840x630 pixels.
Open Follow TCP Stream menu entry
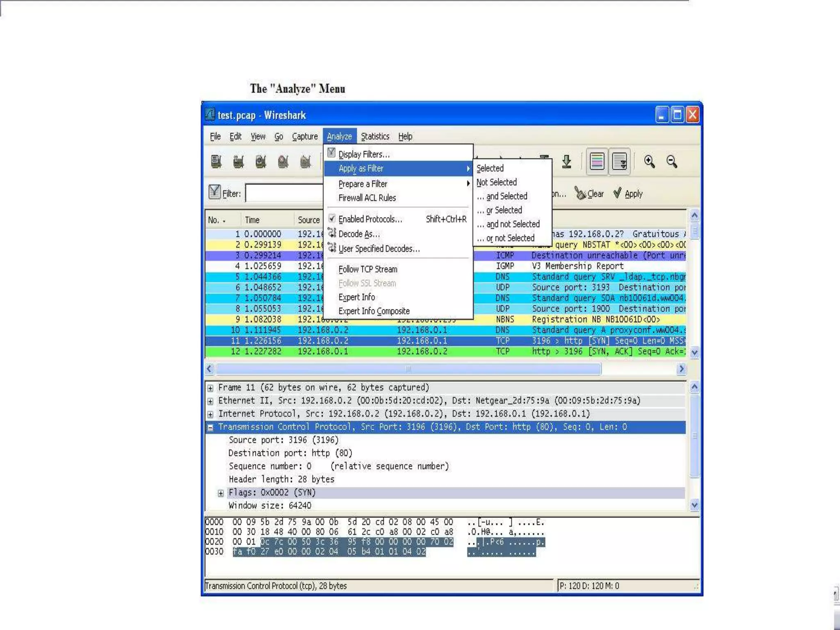point(367,269)
